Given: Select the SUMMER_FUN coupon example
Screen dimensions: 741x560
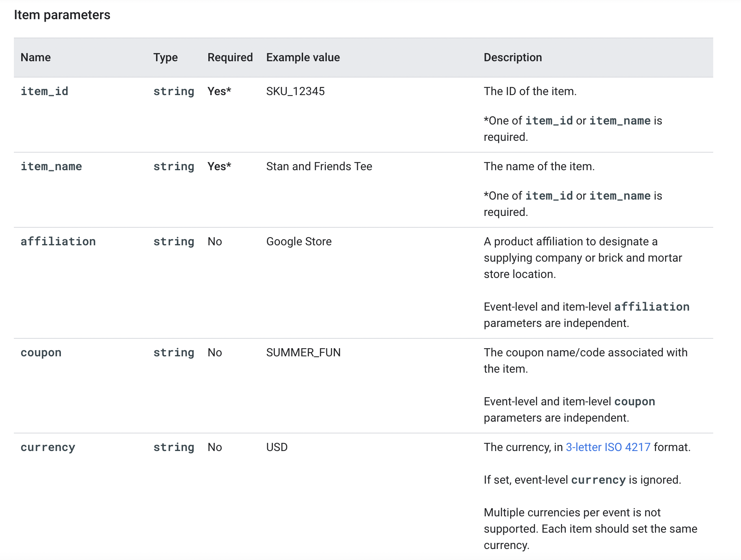Looking at the screenshot, I should click(304, 352).
